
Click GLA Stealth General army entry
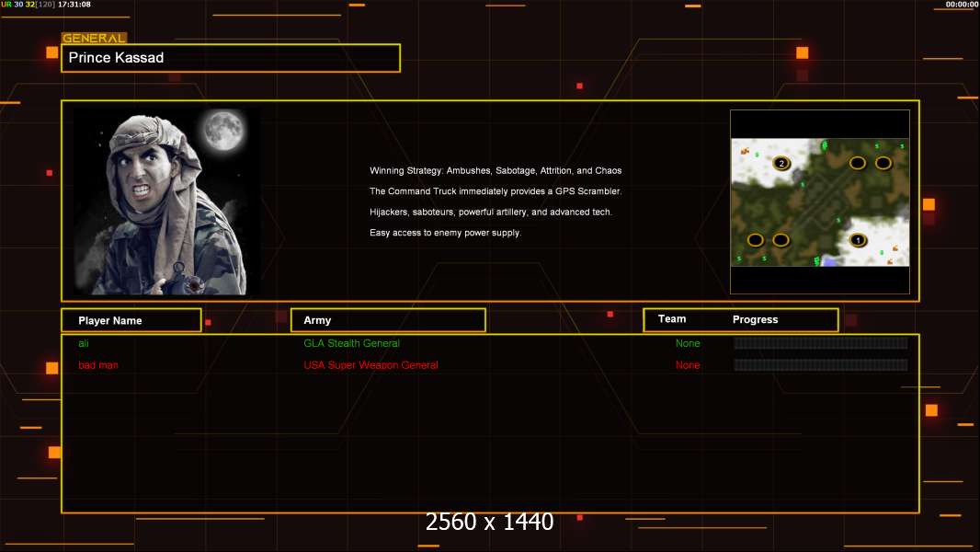pyautogui.click(x=351, y=343)
